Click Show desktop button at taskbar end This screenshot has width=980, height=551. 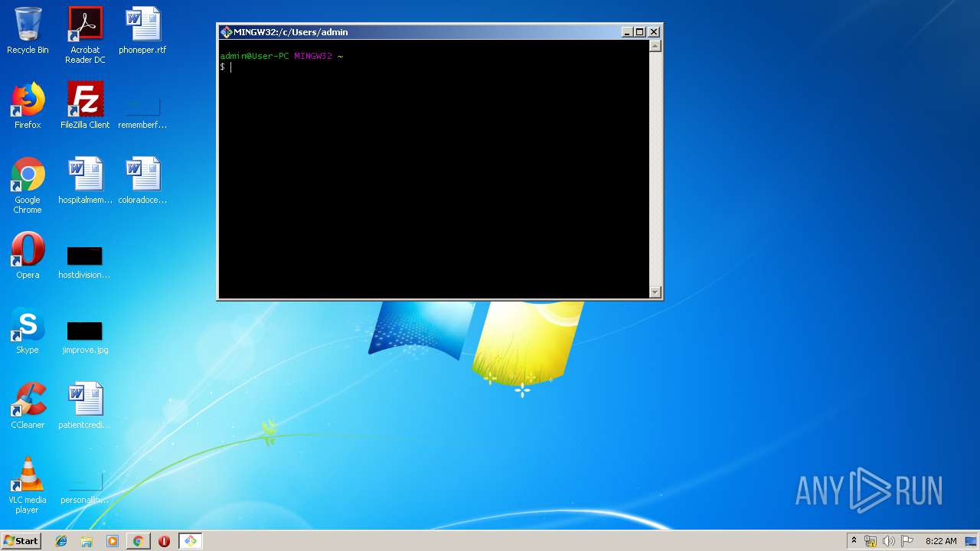coord(972,541)
